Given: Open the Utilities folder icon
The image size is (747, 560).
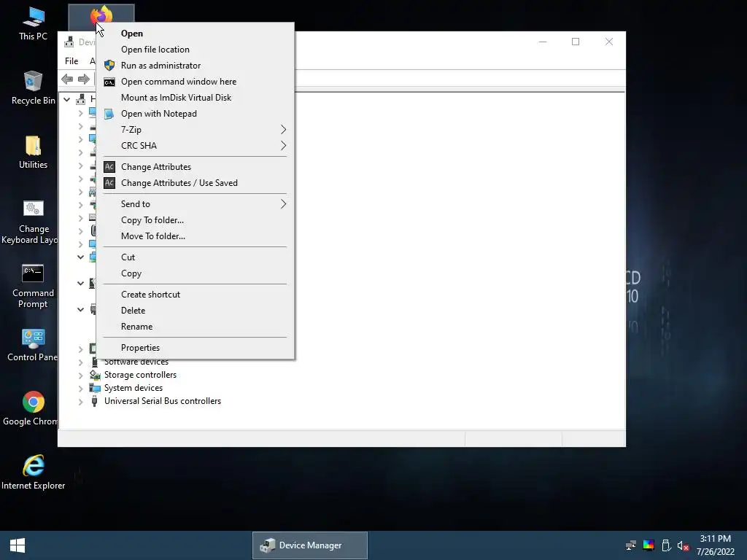Looking at the screenshot, I should [33, 152].
